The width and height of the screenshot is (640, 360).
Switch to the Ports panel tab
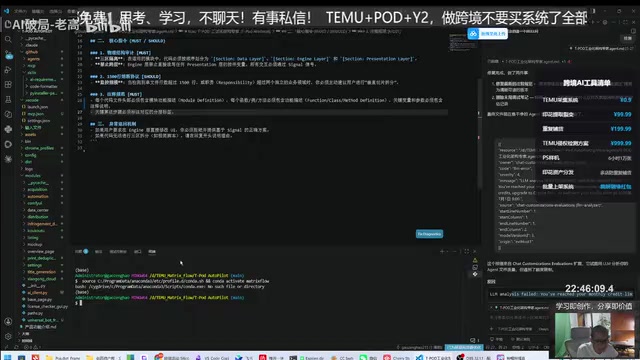138,251
